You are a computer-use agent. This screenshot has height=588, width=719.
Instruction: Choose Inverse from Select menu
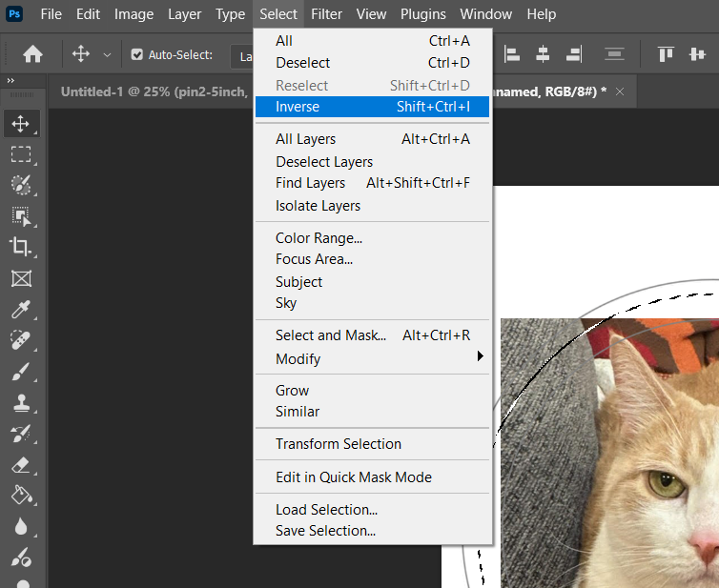click(372, 107)
